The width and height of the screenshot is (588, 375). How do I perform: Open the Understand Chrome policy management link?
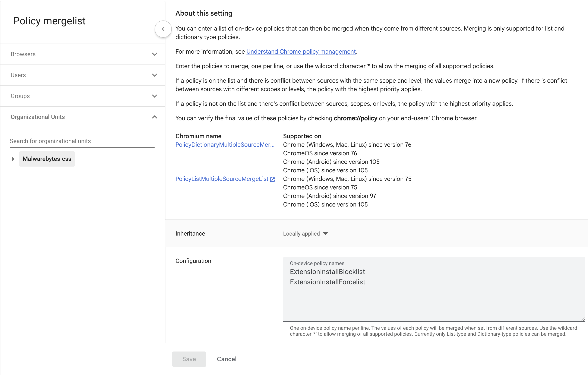(301, 51)
